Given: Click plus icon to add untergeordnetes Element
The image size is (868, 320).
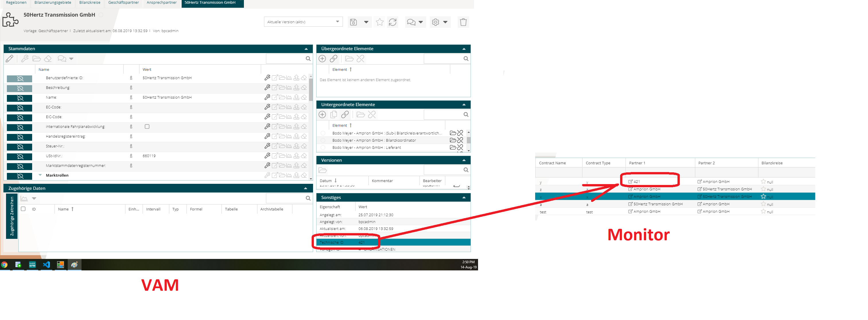Looking at the screenshot, I should click(x=322, y=114).
